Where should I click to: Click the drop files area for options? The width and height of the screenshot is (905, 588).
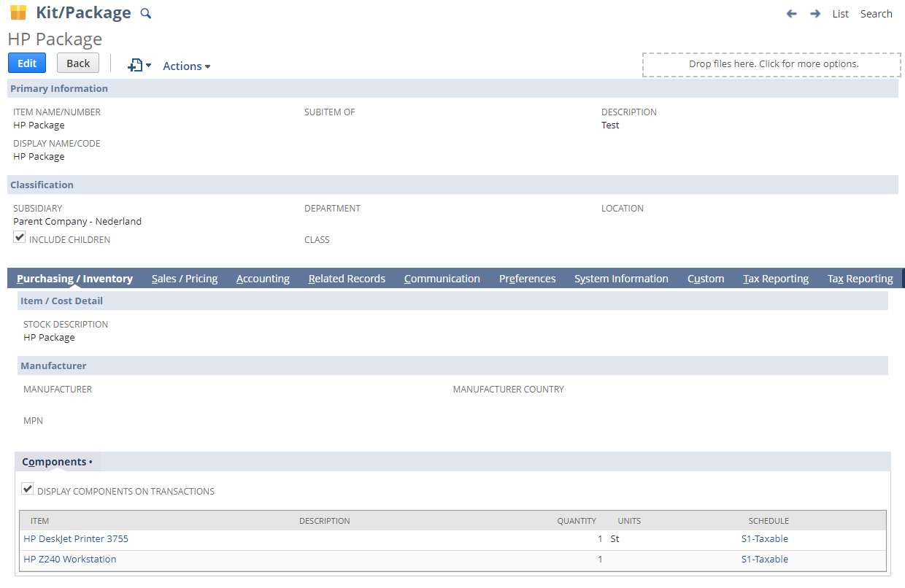click(772, 64)
